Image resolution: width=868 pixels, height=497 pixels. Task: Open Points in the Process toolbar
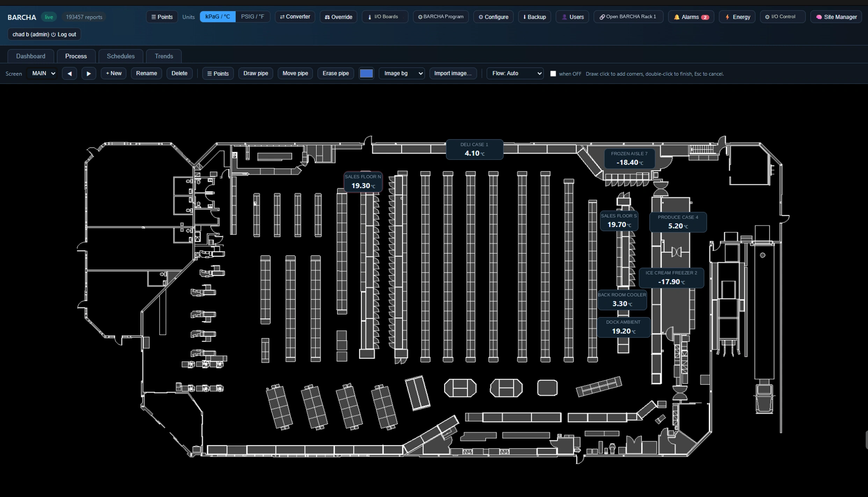218,73
